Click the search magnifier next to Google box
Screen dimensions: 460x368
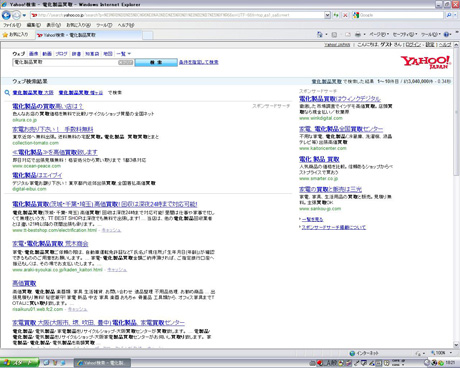click(x=449, y=15)
